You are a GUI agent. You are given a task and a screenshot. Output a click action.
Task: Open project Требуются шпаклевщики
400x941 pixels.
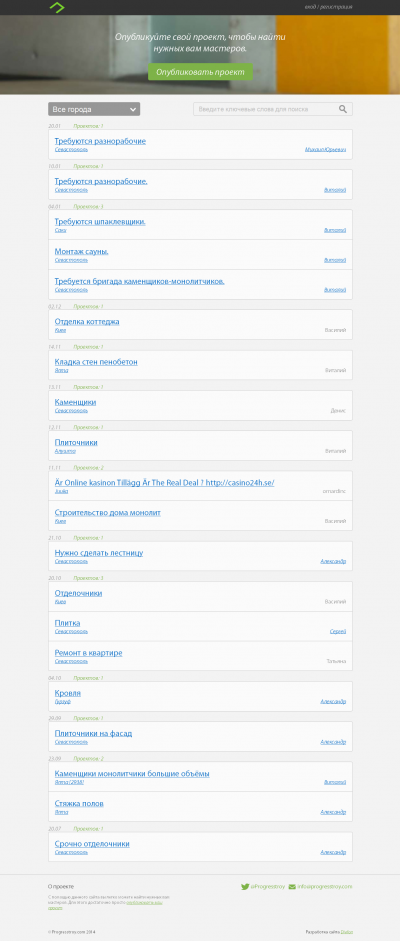point(100,221)
